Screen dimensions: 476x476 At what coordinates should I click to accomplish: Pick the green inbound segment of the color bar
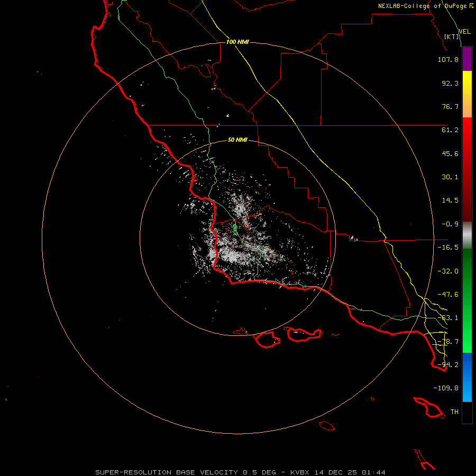pyautogui.click(x=467, y=300)
